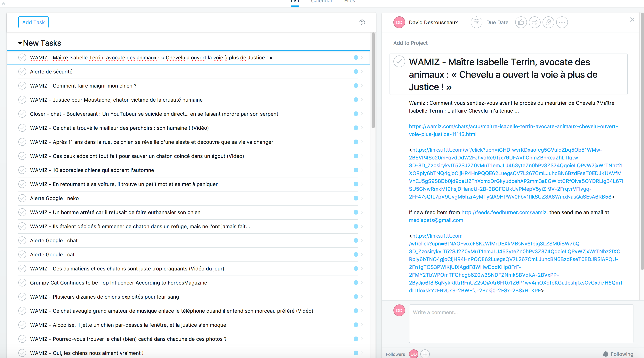Click the New Tasks section heading
Image resolution: width=644 pixels, height=358 pixels.
point(42,43)
